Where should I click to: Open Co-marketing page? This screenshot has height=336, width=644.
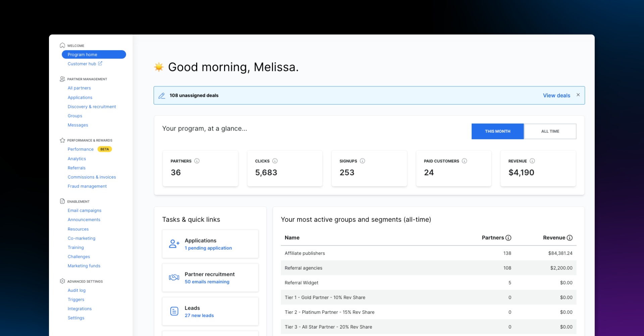tap(82, 238)
